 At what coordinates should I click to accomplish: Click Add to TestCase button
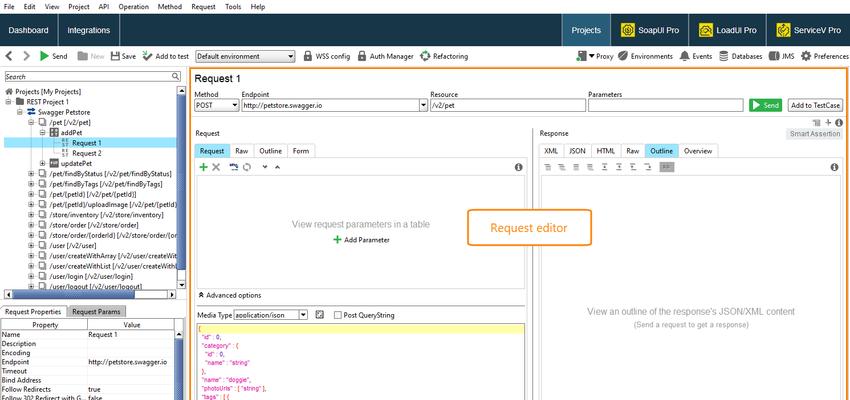[x=815, y=105]
